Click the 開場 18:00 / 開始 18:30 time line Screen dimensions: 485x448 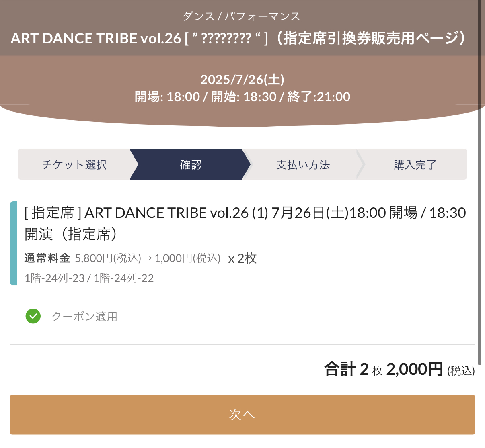[x=242, y=97]
